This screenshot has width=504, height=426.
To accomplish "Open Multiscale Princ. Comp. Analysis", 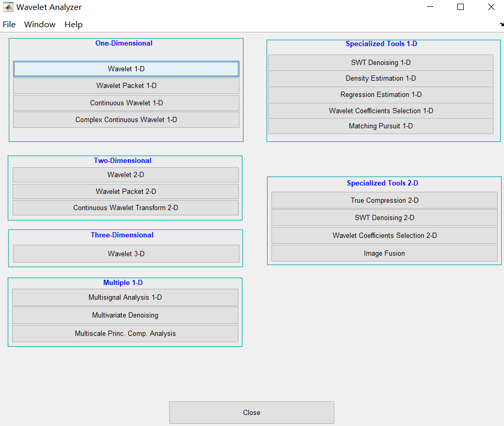I will tap(125, 333).
